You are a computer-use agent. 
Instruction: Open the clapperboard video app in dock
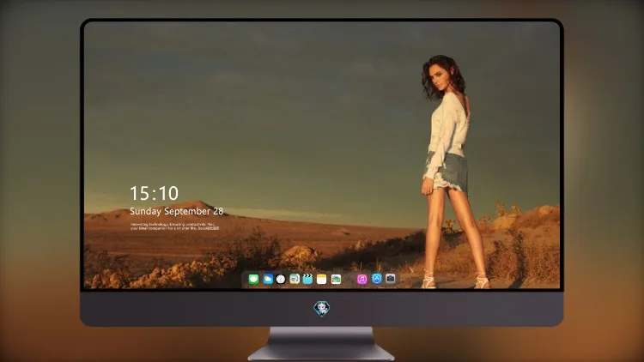pos(307,279)
